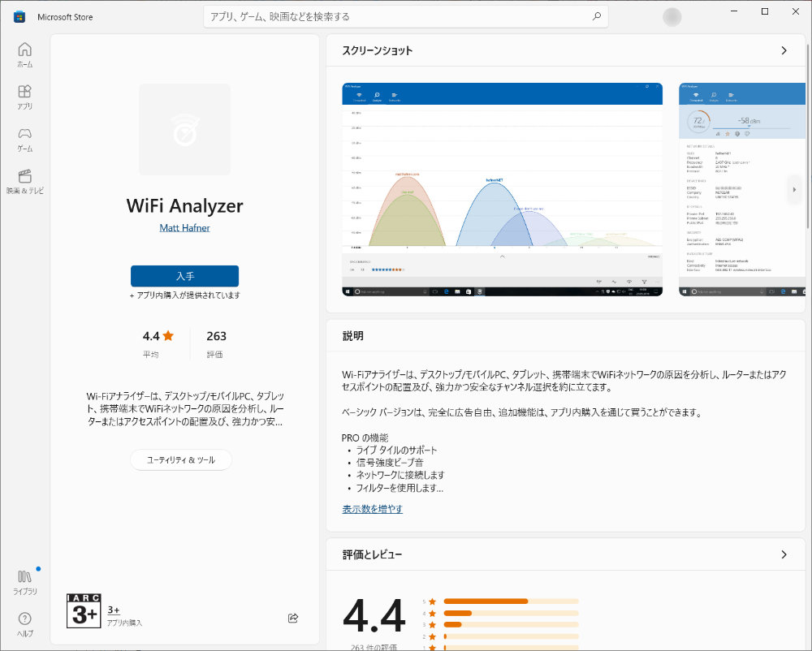This screenshot has height=651, width=812.
Task: Open the Home (ホーム) sidebar section
Action: pos(24,55)
